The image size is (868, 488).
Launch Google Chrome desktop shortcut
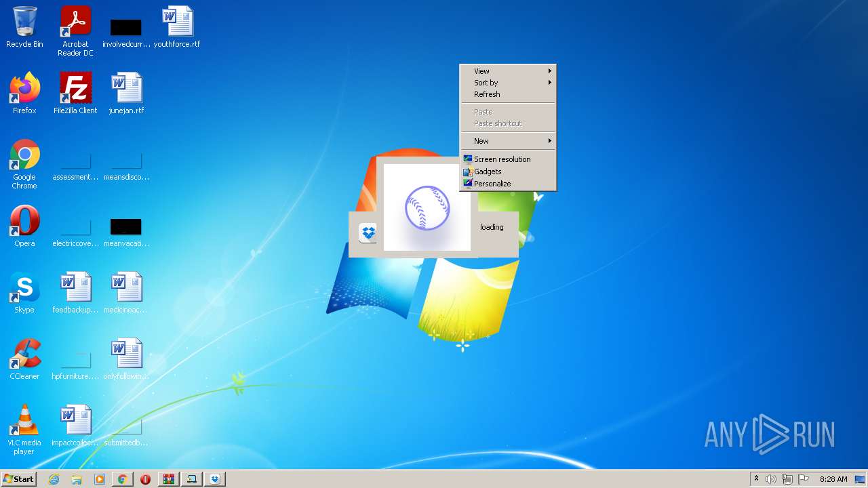[x=24, y=164]
